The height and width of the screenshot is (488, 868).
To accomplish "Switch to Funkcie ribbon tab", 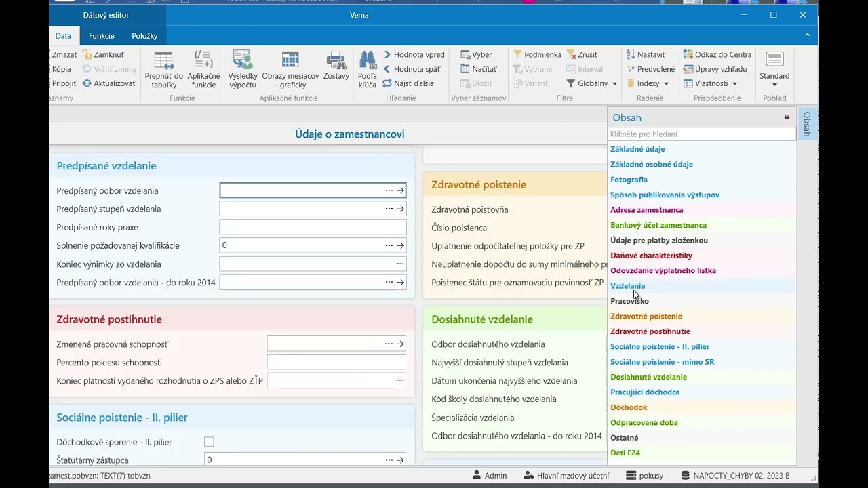I will (101, 36).
